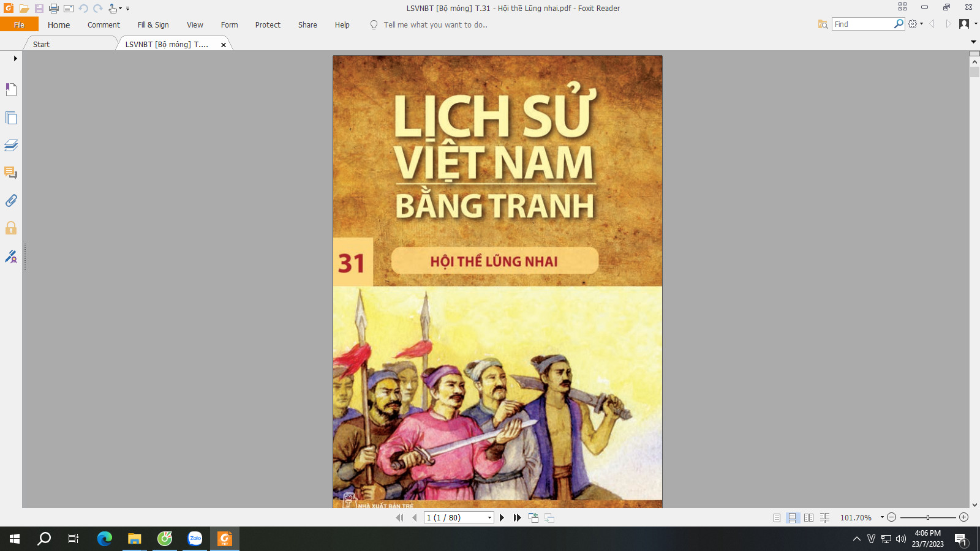Image resolution: width=980 pixels, height=551 pixels.
Task: Go to next search result arrow
Action: click(948, 24)
